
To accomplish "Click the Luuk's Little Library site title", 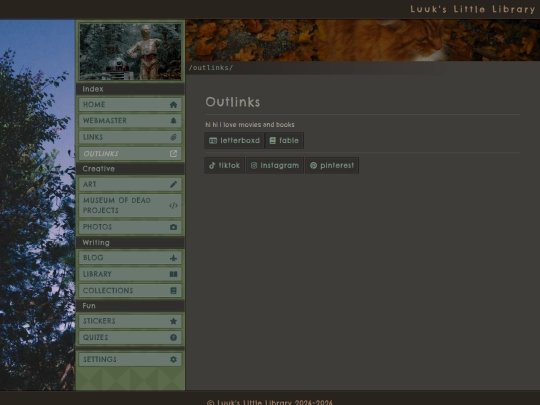I will pyautogui.click(x=472, y=9).
